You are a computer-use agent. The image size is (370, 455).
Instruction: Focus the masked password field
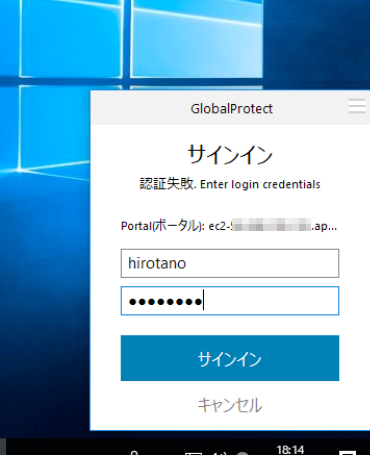click(x=230, y=301)
